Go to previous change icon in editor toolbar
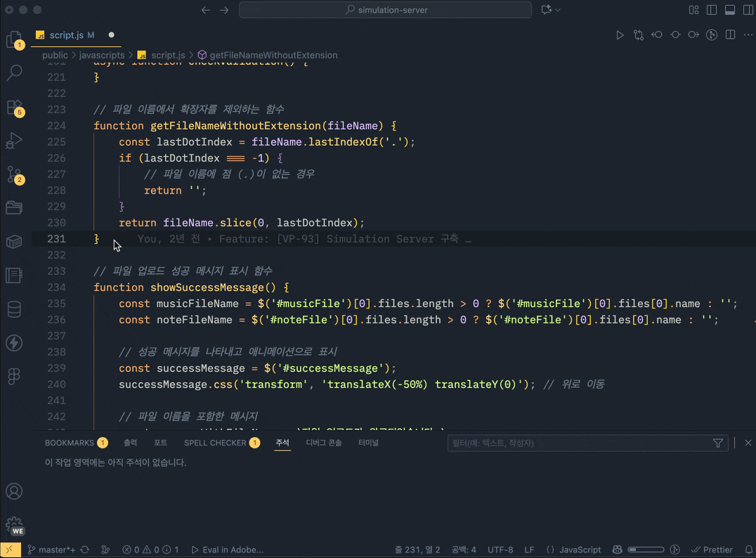This screenshot has height=558, width=756. click(x=657, y=34)
